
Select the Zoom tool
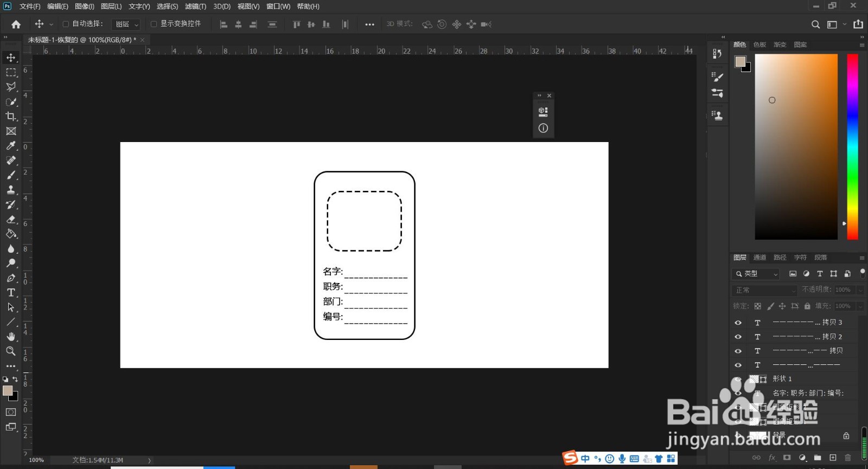11,351
